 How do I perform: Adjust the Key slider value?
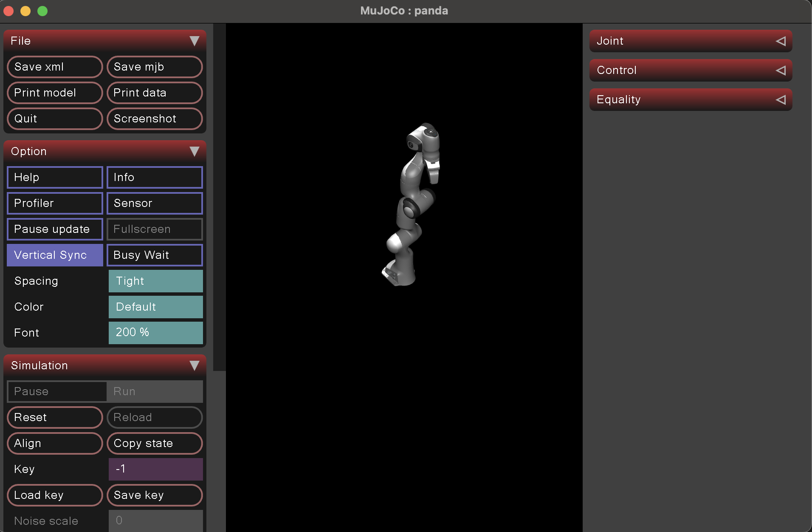(x=155, y=469)
